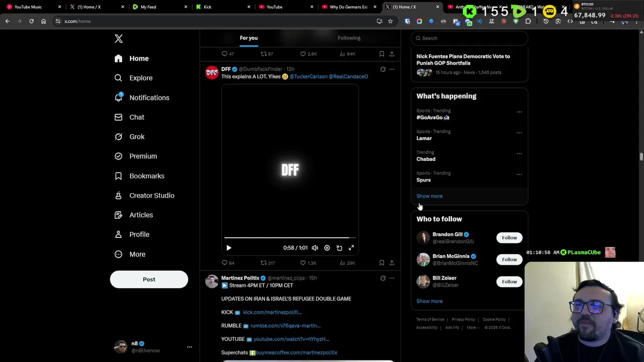Mute the DFF video audio
The height and width of the screenshot is (362, 644).
point(315,248)
